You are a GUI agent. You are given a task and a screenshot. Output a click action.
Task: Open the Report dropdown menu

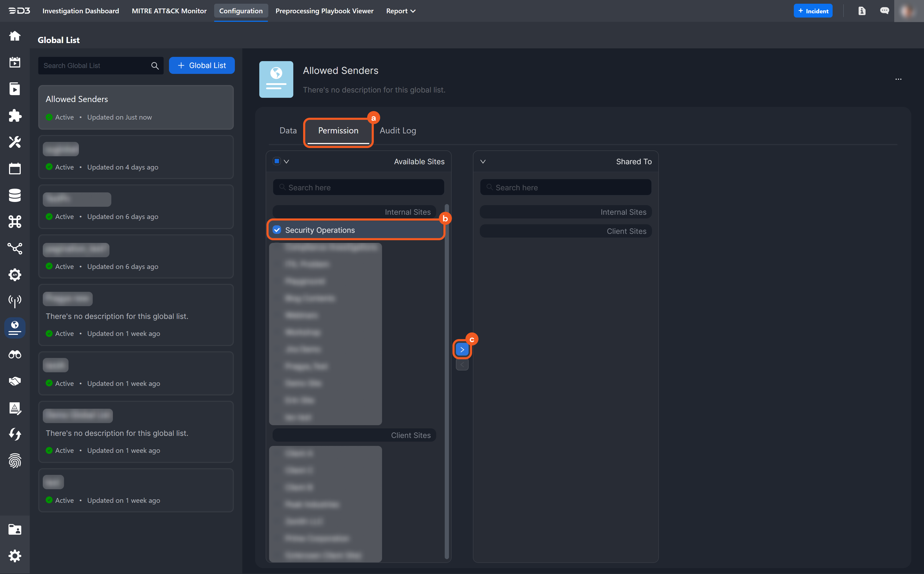(x=401, y=11)
